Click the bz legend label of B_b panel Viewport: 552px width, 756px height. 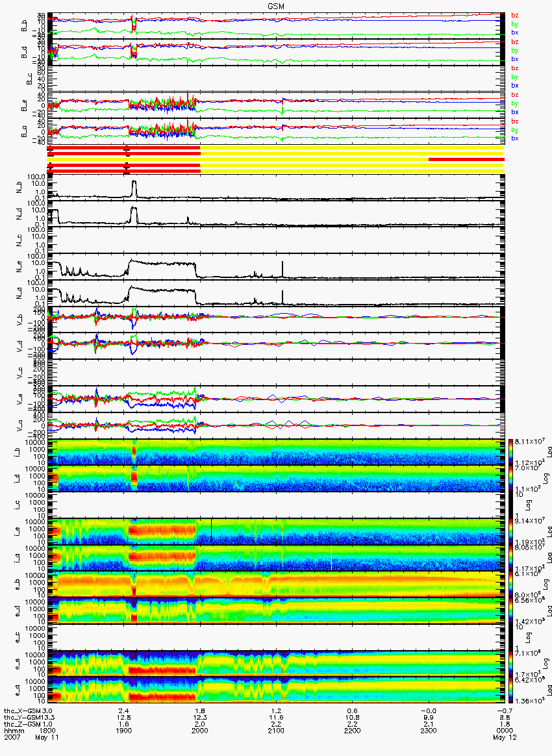tap(515, 16)
